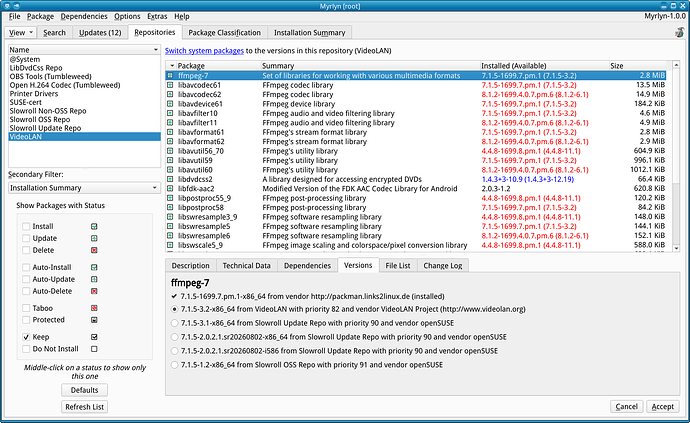Screen dimensions: 690x423
Task: Open the Dependencies menu
Action: pos(84,16)
